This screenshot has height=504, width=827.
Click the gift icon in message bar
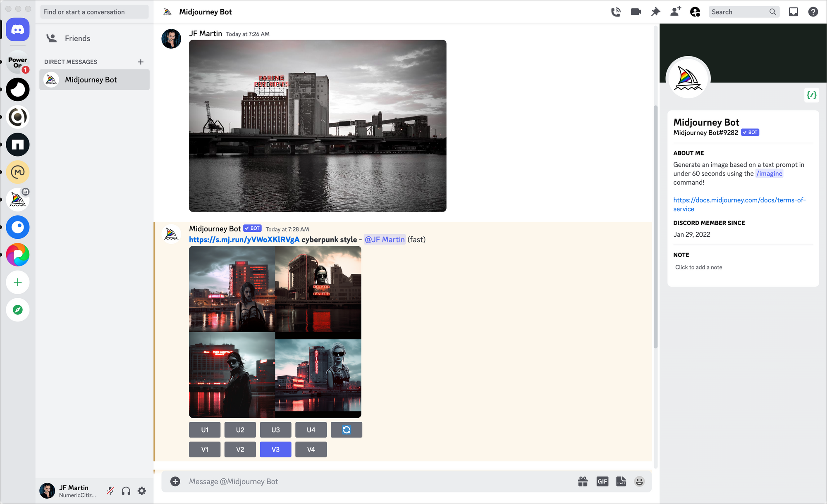[583, 481]
